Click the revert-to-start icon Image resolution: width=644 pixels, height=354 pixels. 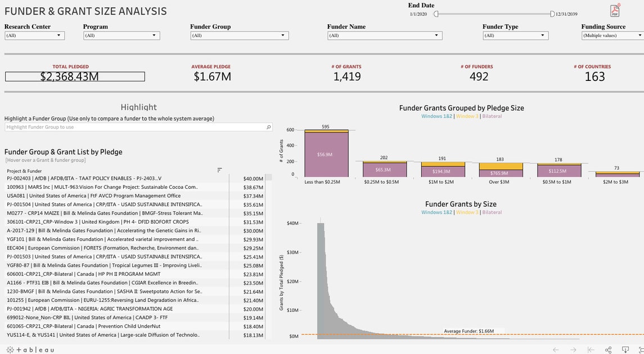coord(591,350)
